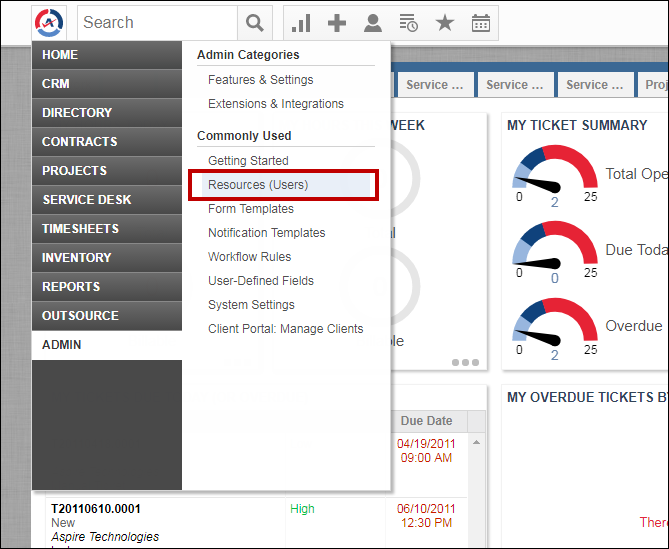The image size is (669, 549).
Task: Click the recent history clock icon
Action: [x=408, y=23]
